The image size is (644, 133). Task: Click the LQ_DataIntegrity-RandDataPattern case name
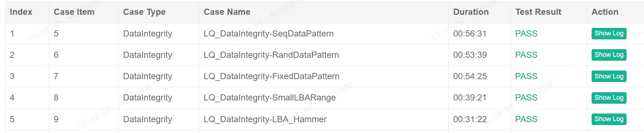pyautogui.click(x=272, y=55)
